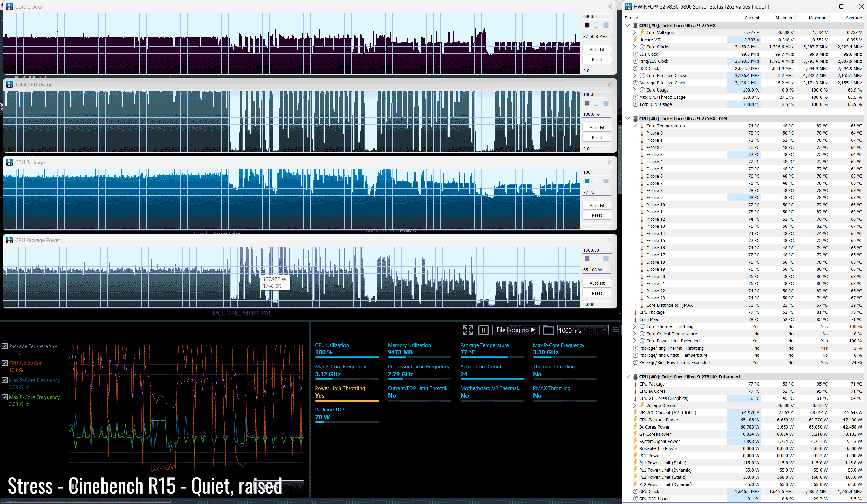This screenshot has height=504, width=867.
Task: Click the Core Clocks window graph icon
Action: coord(10,6)
